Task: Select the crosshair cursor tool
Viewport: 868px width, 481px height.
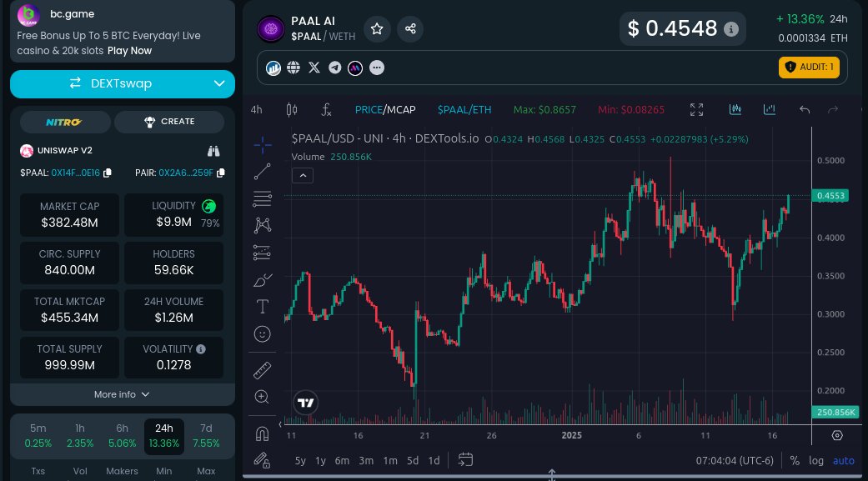Action: 262,144
